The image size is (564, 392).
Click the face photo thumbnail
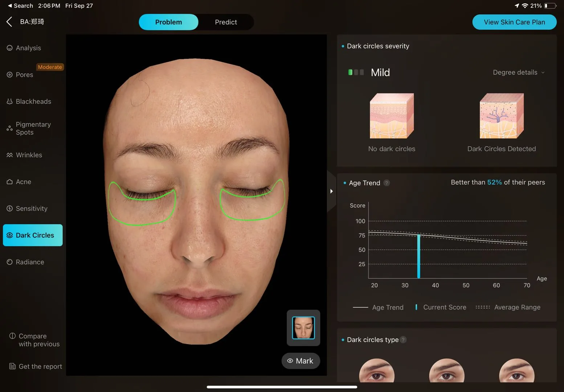point(303,328)
